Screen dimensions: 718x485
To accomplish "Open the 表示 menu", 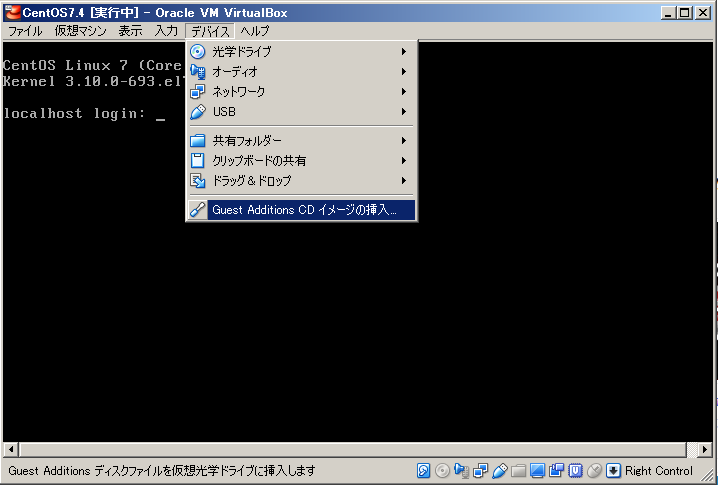I will coord(131,31).
